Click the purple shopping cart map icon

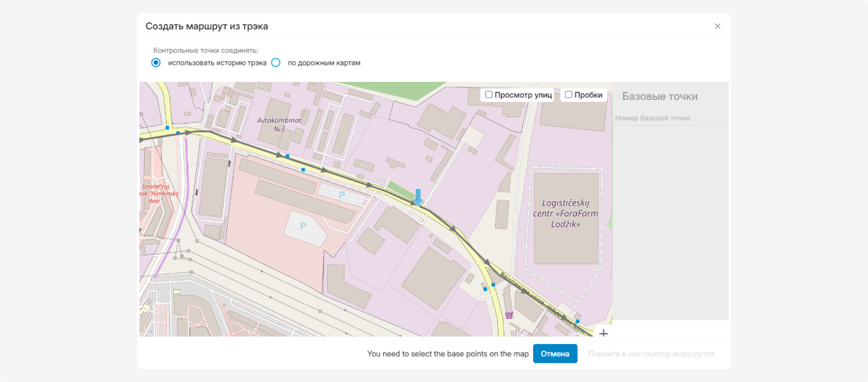509,315
